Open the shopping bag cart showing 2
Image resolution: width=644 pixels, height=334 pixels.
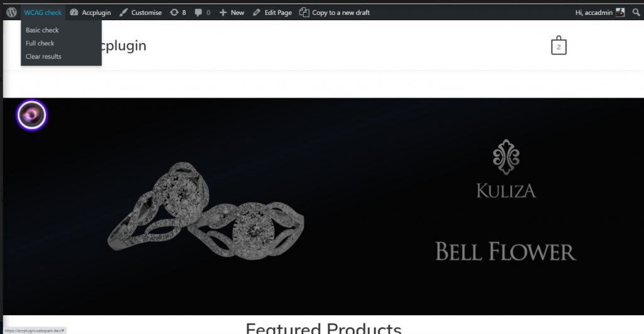click(x=558, y=45)
